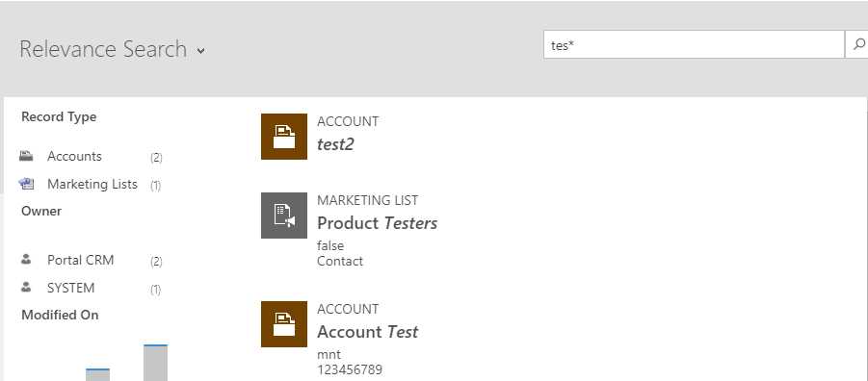Select the tallest Modified On histogram bar
The width and height of the screenshot is (868, 381).
coord(155,363)
